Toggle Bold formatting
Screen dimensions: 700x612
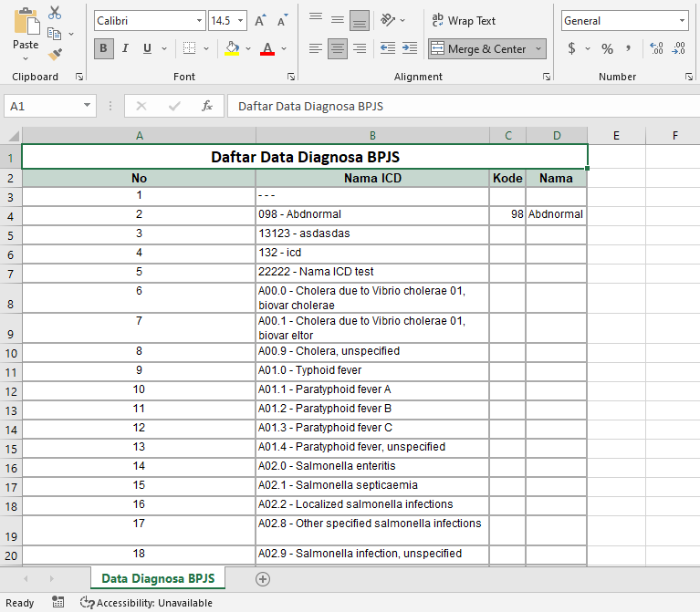coord(103,48)
